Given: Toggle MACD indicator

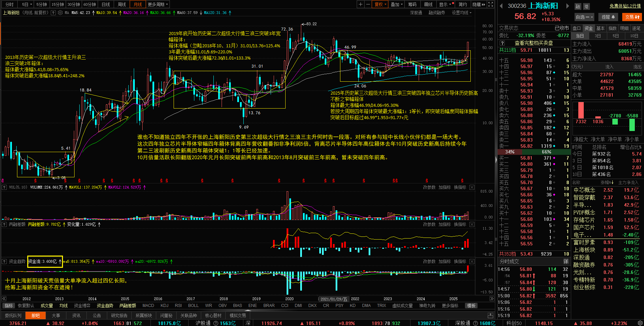Looking at the screenshot, I should click(x=148, y=306).
